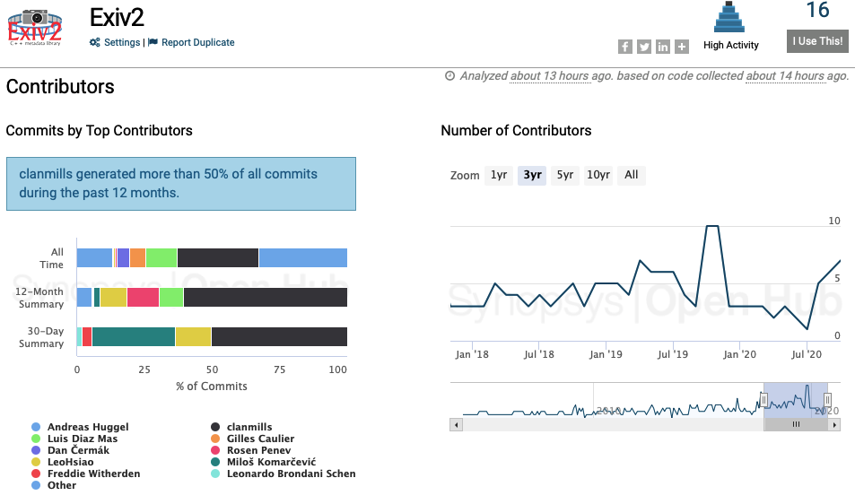Share the project on LinkedIn
The image size is (855, 504).
pyautogui.click(x=663, y=47)
